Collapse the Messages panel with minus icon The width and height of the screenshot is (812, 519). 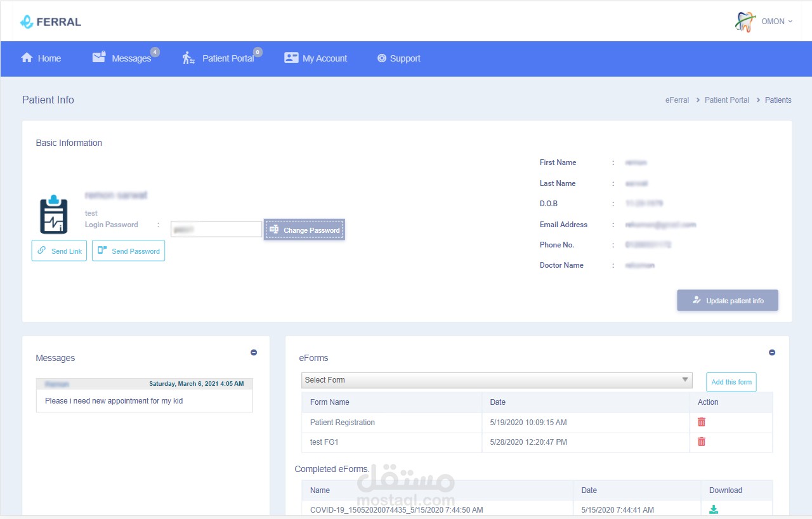tap(254, 352)
